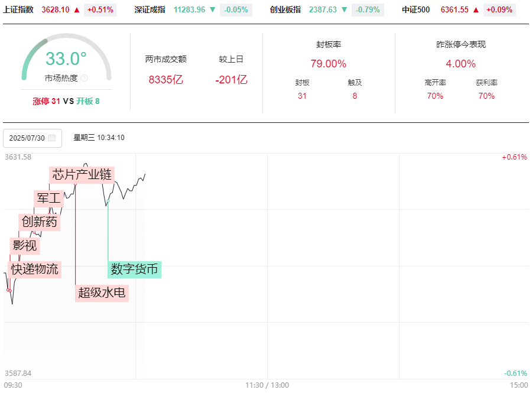This screenshot has height=393, width=532.
Task: Click the green down arrow beside 创业板指
Action: [344, 9]
